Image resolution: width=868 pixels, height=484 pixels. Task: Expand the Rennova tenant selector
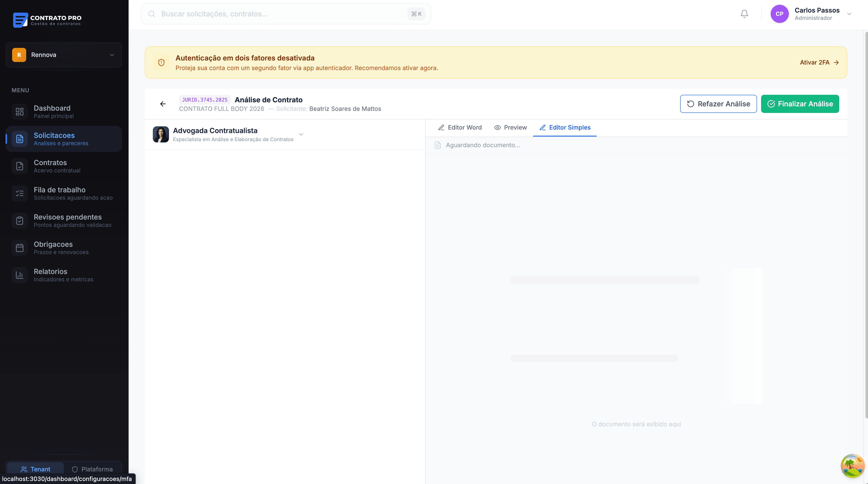(x=64, y=55)
